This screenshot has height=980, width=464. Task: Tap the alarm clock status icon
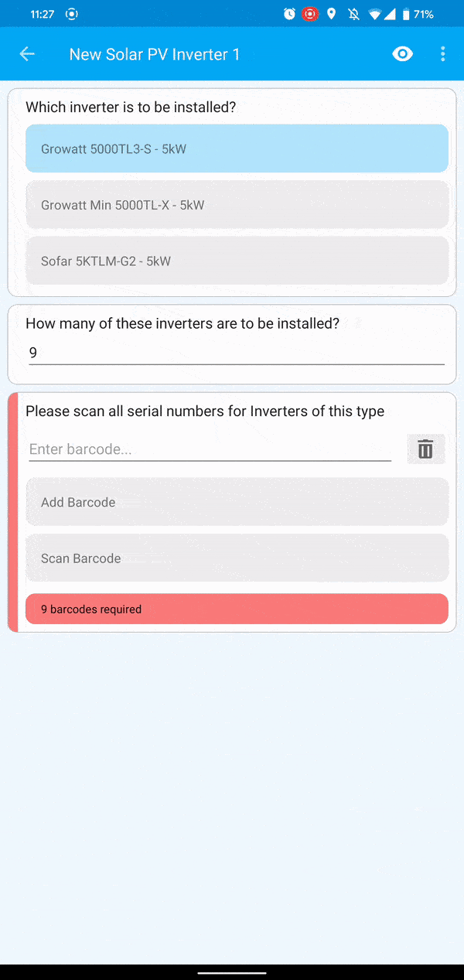pos(289,14)
